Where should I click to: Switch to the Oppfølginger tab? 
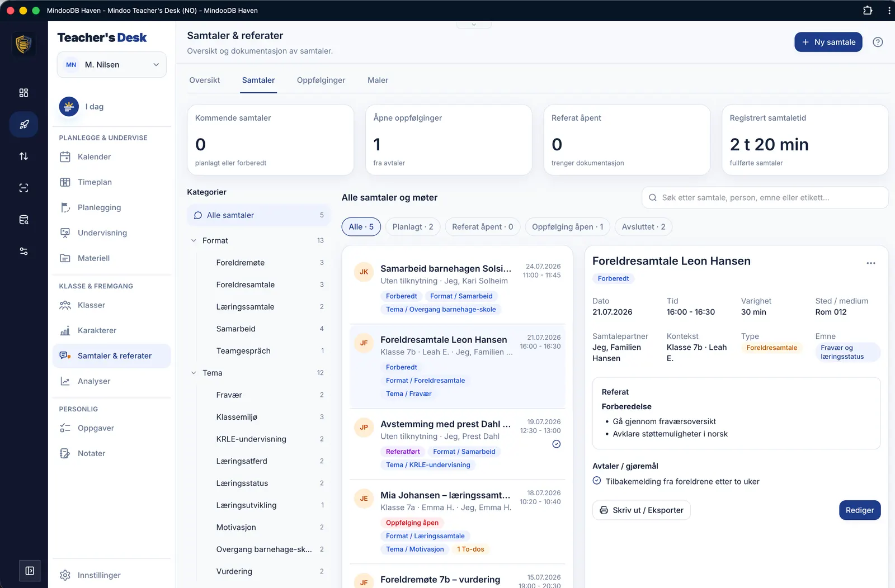click(321, 80)
